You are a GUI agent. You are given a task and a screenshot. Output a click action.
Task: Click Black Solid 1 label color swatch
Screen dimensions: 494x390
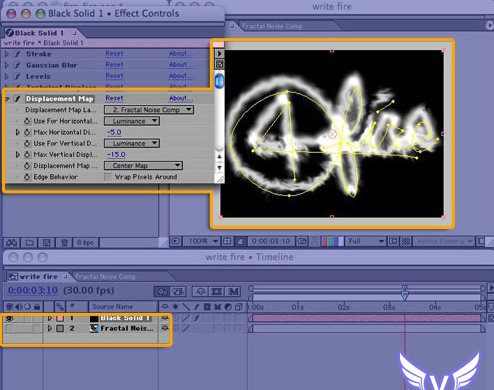[60, 318]
